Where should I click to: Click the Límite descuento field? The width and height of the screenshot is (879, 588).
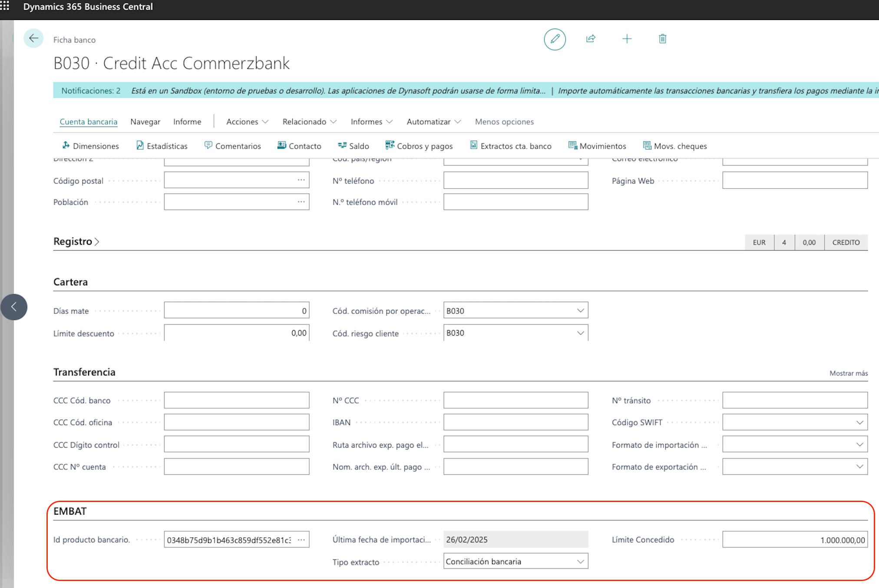pyautogui.click(x=237, y=333)
